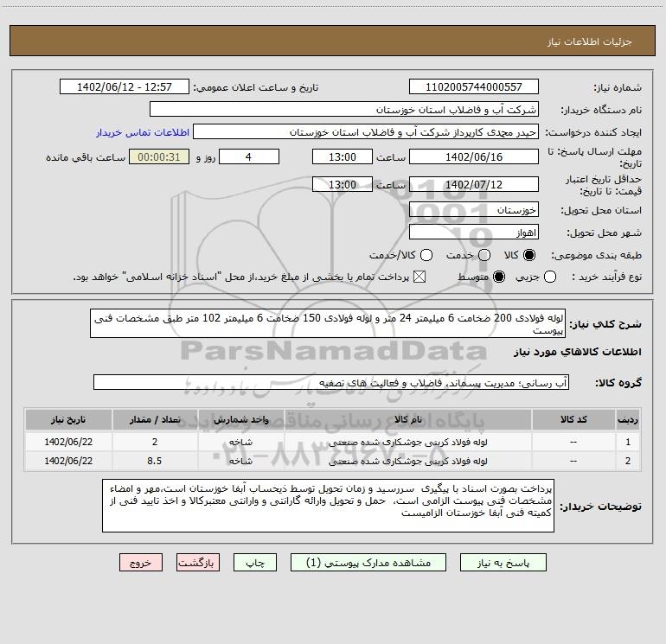The image size is (666, 644).
Task: Select the کالا radio button
Action: [x=529, y=255]
